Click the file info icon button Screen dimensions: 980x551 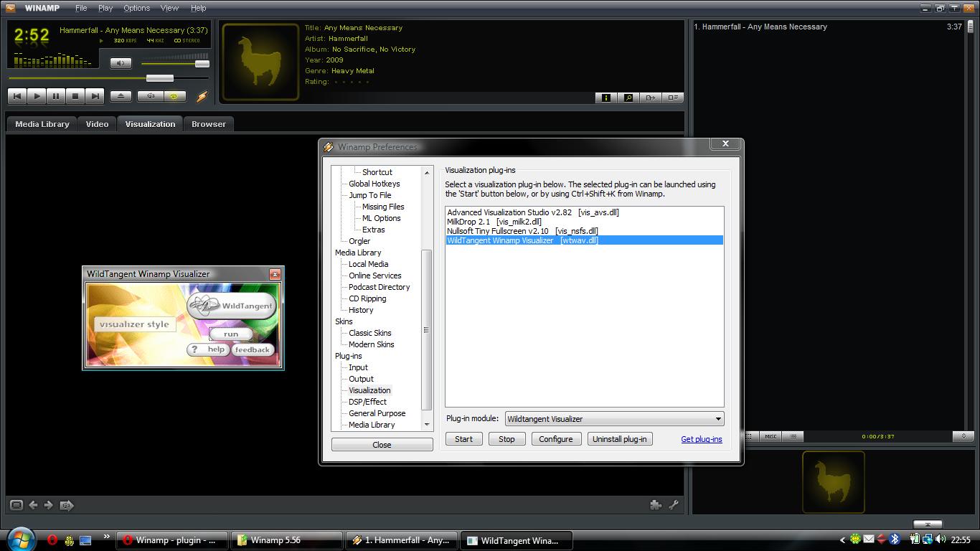coord(606,98)
